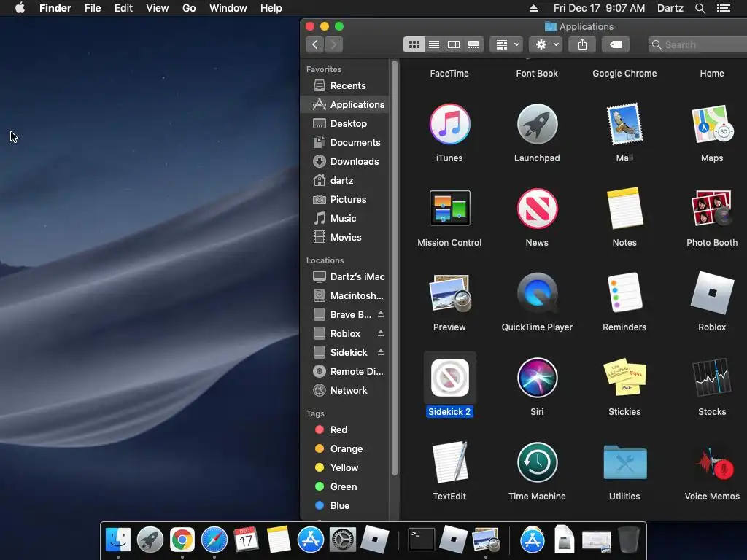Screen dimensions: 747x560
Task: Open the Help menu
Action: coord(271,8)
